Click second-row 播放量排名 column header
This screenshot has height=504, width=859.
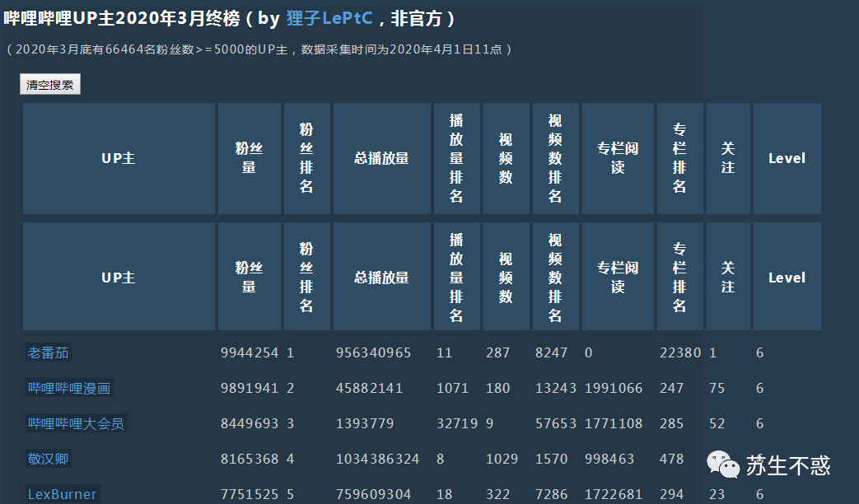(x=457, y=277)
